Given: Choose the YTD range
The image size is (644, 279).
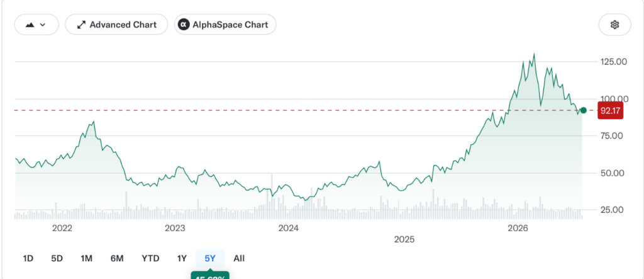Looking at the screenshot, I should coord(150,258).
